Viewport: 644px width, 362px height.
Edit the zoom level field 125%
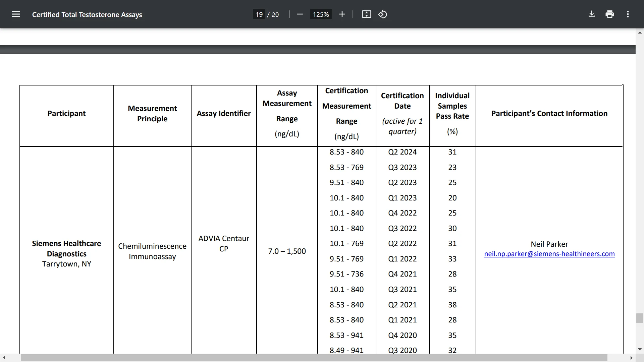point(321,14)
